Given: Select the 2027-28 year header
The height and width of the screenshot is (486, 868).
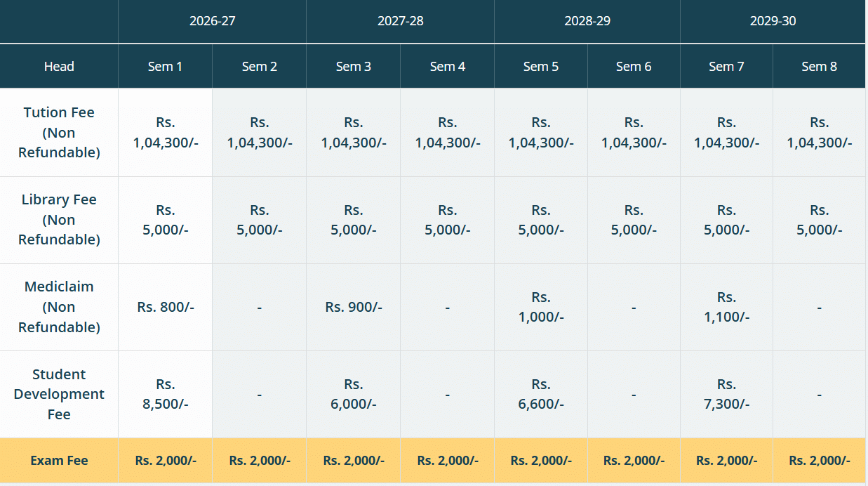Looking at the screenshot, I should click(400, 21).
